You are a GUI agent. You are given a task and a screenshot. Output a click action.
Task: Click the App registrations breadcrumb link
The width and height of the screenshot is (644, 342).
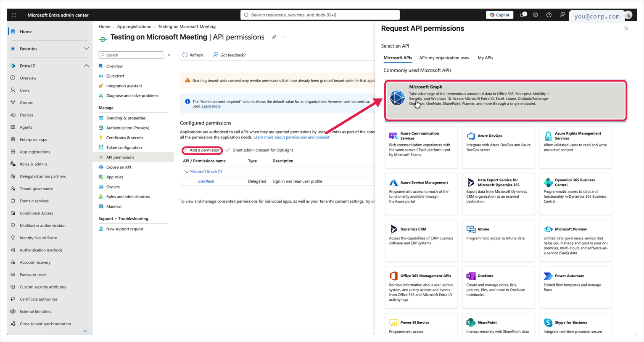point(134,27)
